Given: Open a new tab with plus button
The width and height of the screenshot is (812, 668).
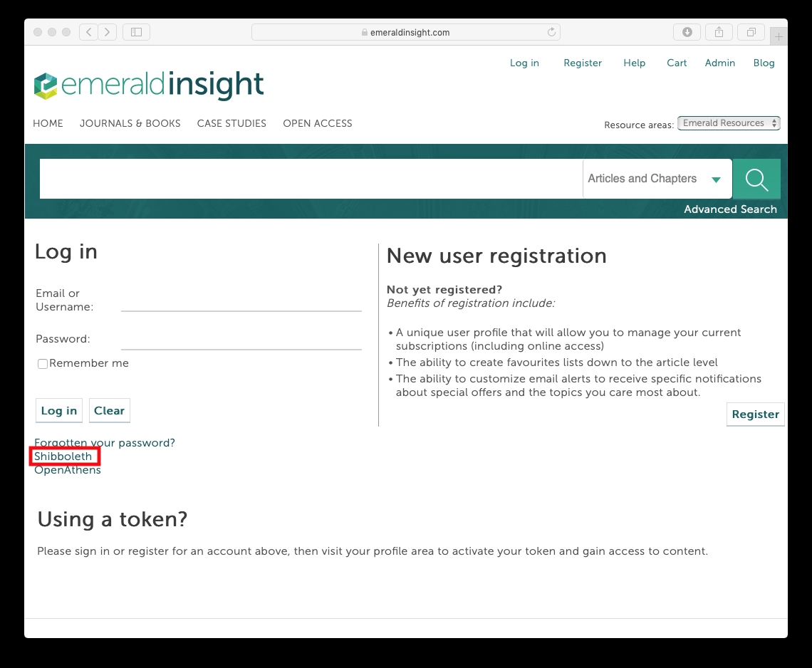Looking at the screenshot, I should click(x=779, y=36).
